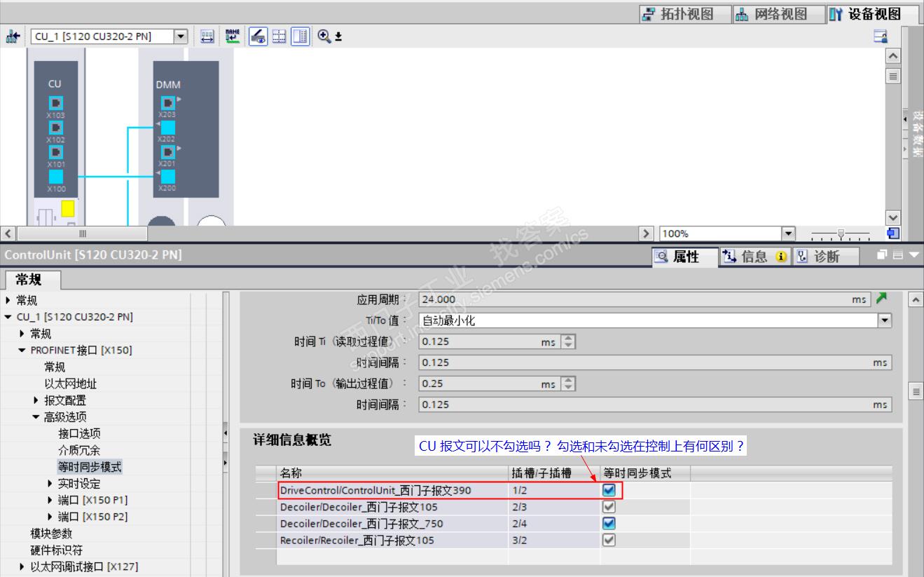Image resolution: width=924 pixels, height=577 pixels.
Task: Open the go-to-network-view icon beside device selector
Action: 12,36
